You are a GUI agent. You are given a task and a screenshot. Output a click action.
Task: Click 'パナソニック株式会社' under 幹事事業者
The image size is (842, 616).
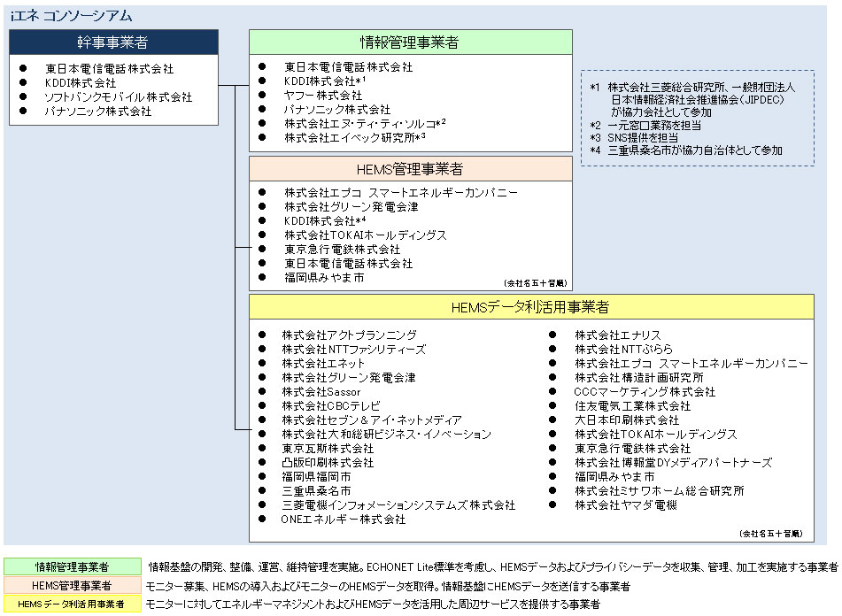[x=98, y=111]
